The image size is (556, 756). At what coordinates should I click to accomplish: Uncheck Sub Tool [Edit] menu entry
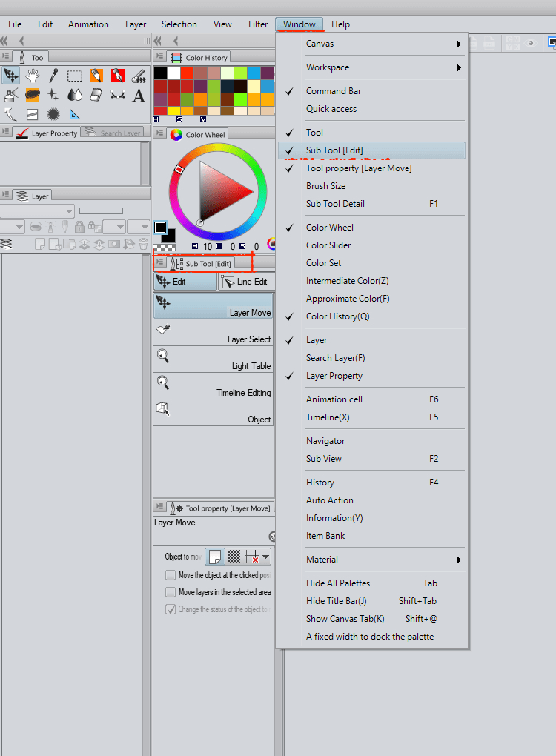371,150
